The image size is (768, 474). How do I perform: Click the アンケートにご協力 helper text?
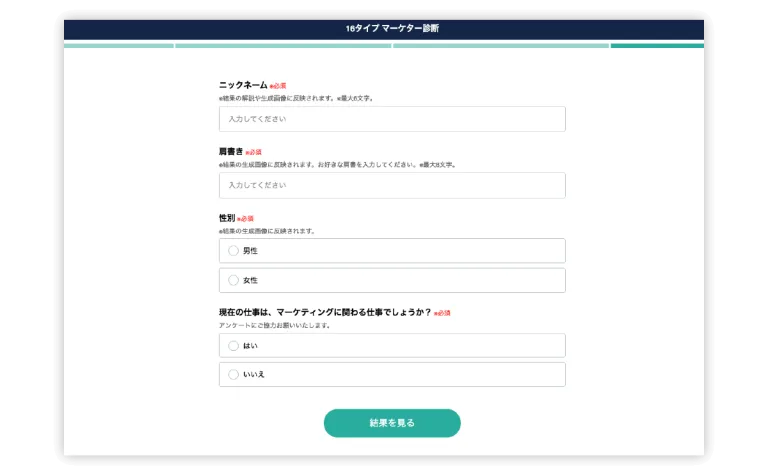[274, 326]
